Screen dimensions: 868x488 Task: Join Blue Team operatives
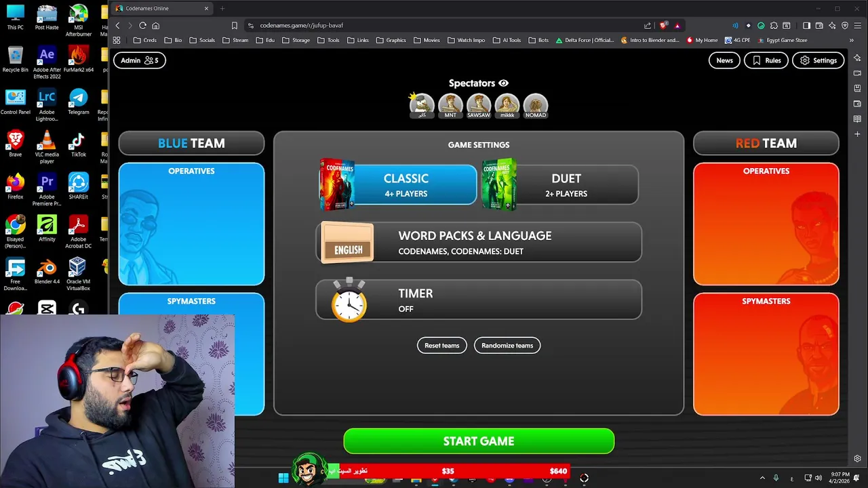click(191, 224)
